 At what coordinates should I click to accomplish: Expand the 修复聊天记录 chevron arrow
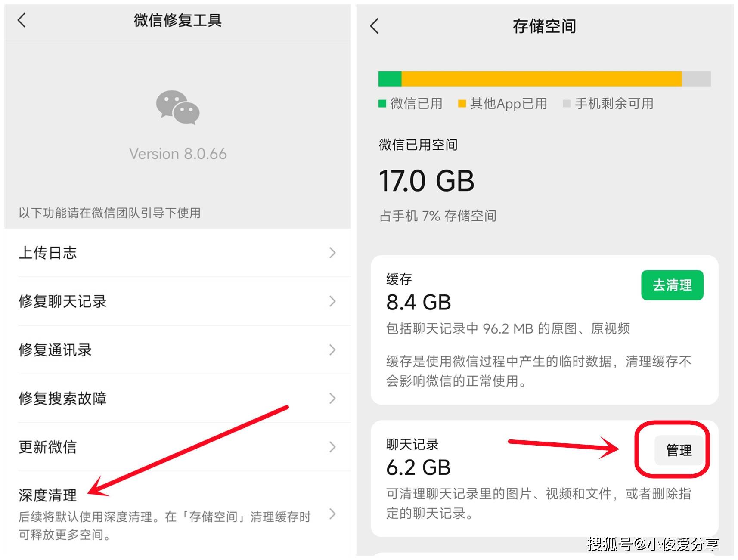coord(332,301)
